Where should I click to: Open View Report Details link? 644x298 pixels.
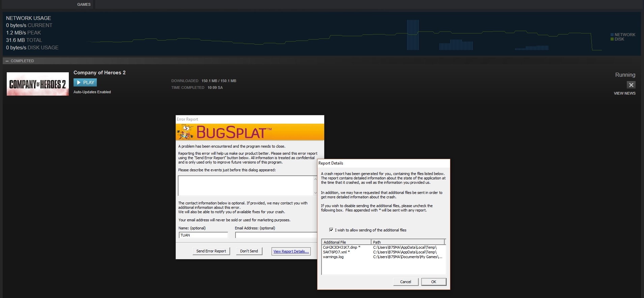coord(291,251)
